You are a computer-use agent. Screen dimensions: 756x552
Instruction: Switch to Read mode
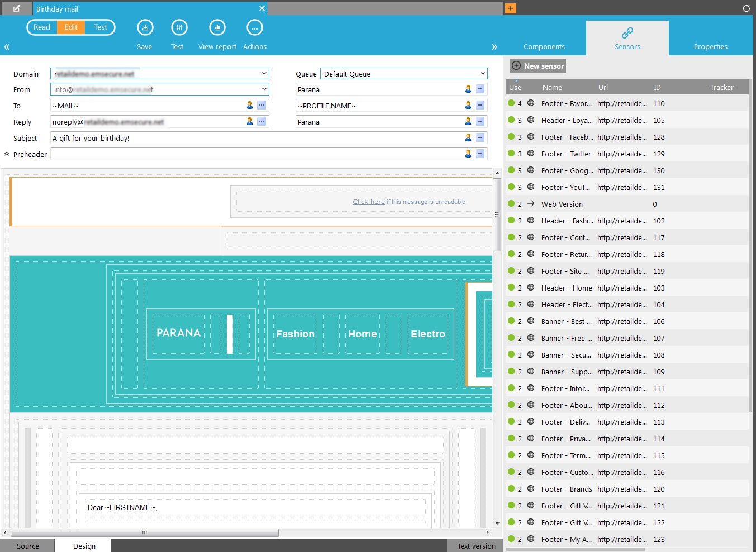42,27
